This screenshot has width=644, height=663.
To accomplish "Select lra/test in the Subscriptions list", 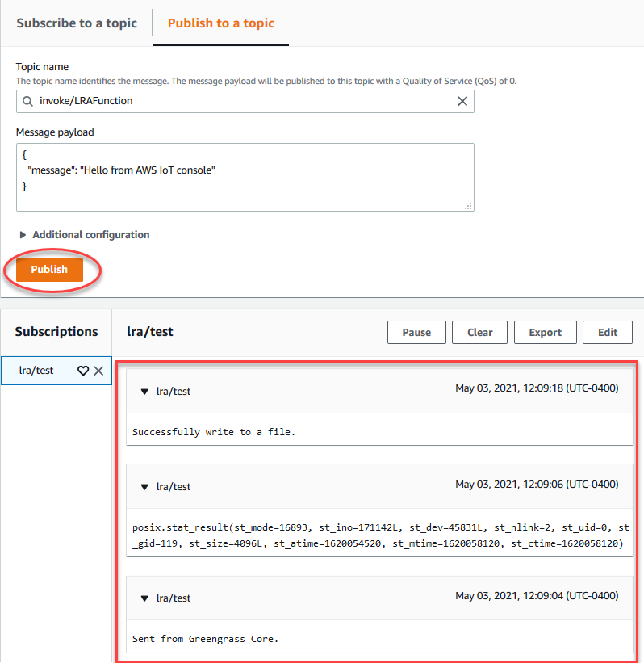I will [36, 370].
